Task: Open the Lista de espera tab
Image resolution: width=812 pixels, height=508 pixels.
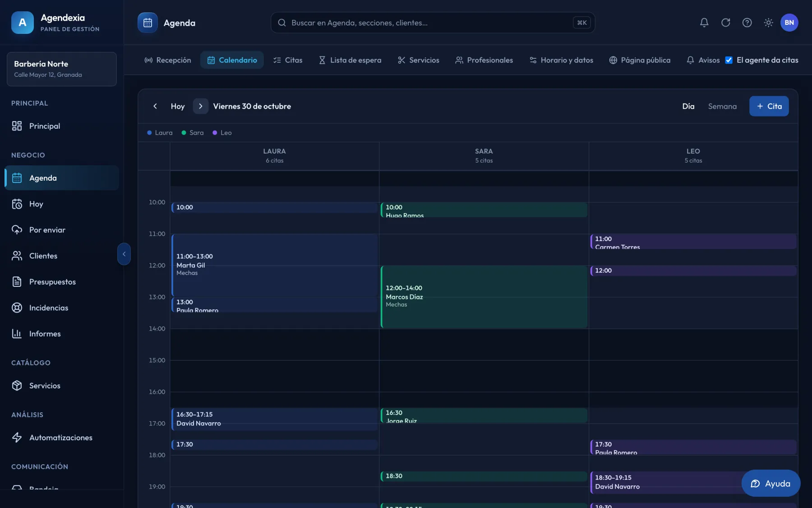Action: tap(350, 60)
